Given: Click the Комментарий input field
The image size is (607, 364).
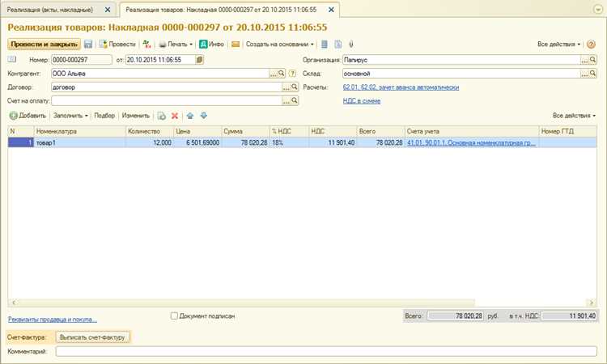Looking at the screenshot, I should coord(326,352).
